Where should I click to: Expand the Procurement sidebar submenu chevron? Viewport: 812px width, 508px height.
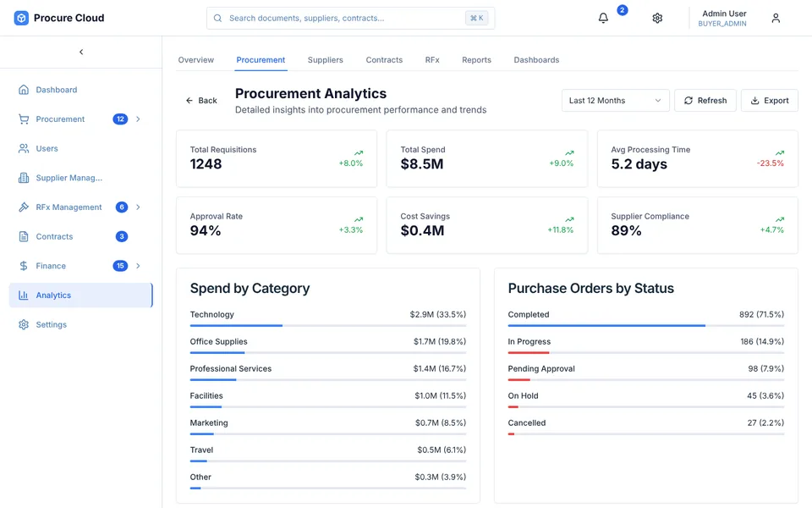click(x=138, y=119)
